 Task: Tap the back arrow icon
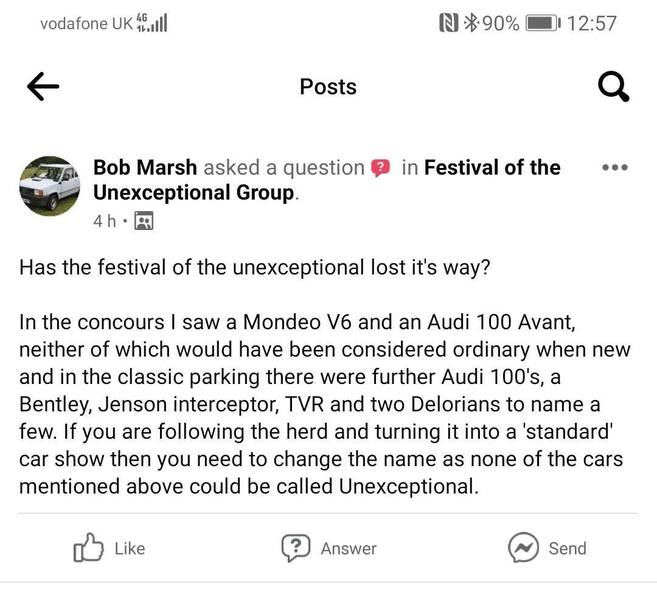[43, 88]
